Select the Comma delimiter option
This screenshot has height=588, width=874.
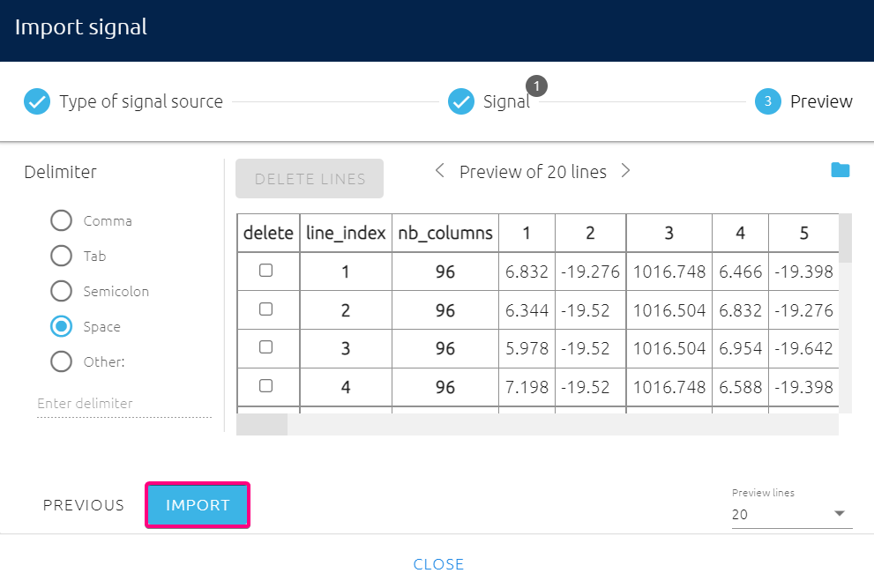click(x=62, y=221)
